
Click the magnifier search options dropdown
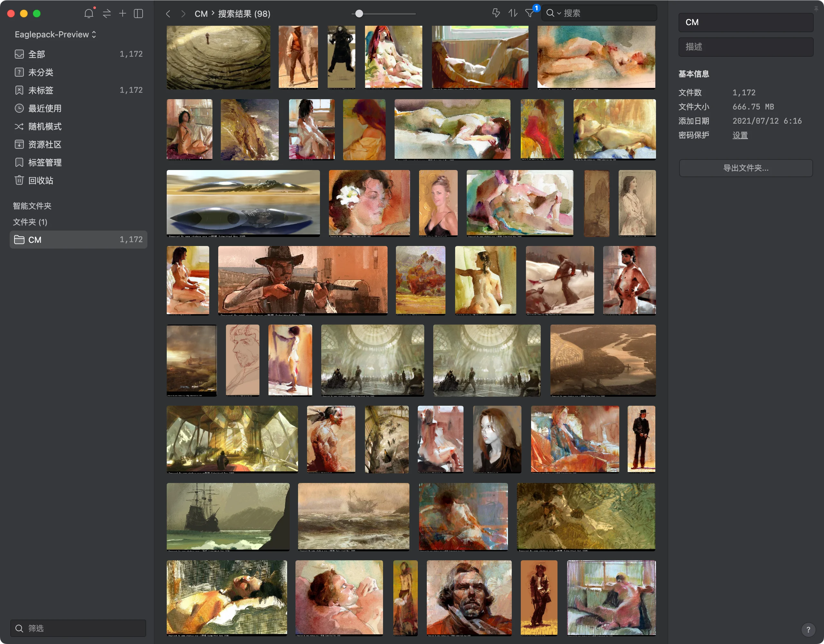[553, 13]
